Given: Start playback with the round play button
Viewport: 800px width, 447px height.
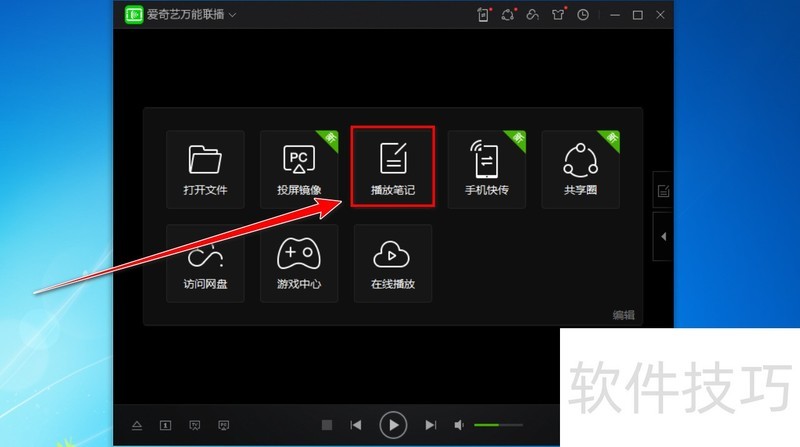Looking at the screenshot, I should pyautogui.click(x=393, y=425).
